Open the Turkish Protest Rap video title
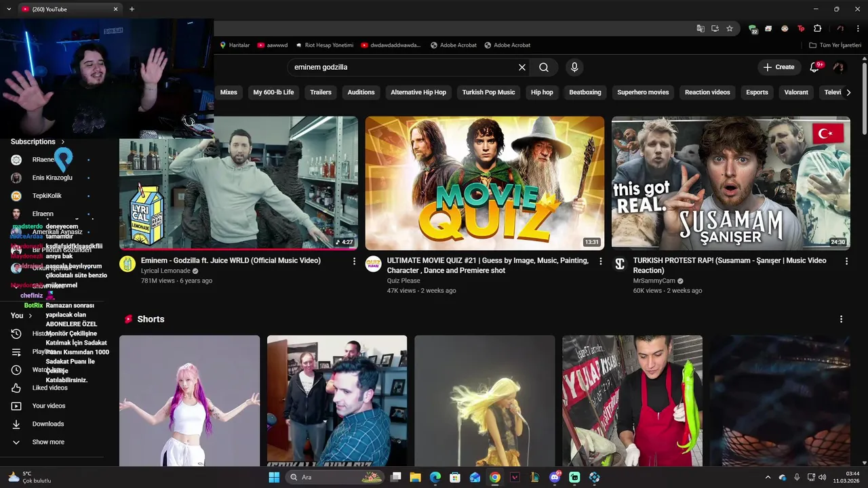Image resolution: width=868 pixels, height=488 pixels. [730, 265]
